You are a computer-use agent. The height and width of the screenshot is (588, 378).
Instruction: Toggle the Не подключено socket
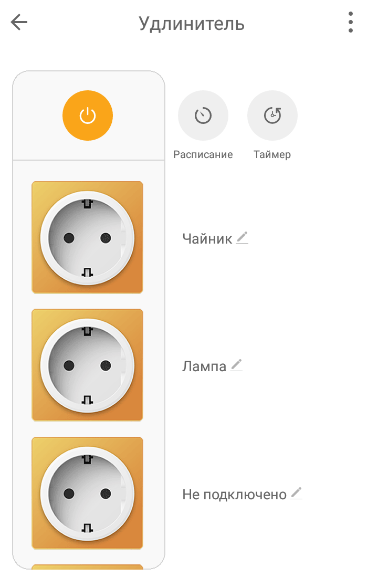(87, 493)
